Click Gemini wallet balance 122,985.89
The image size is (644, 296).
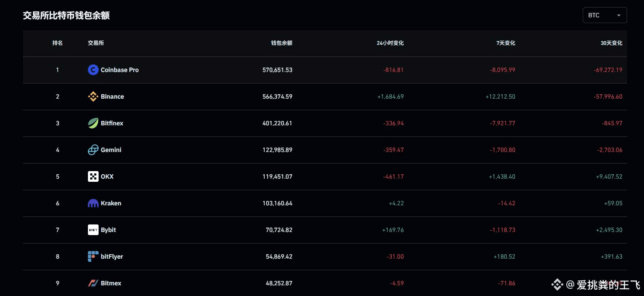277,150
